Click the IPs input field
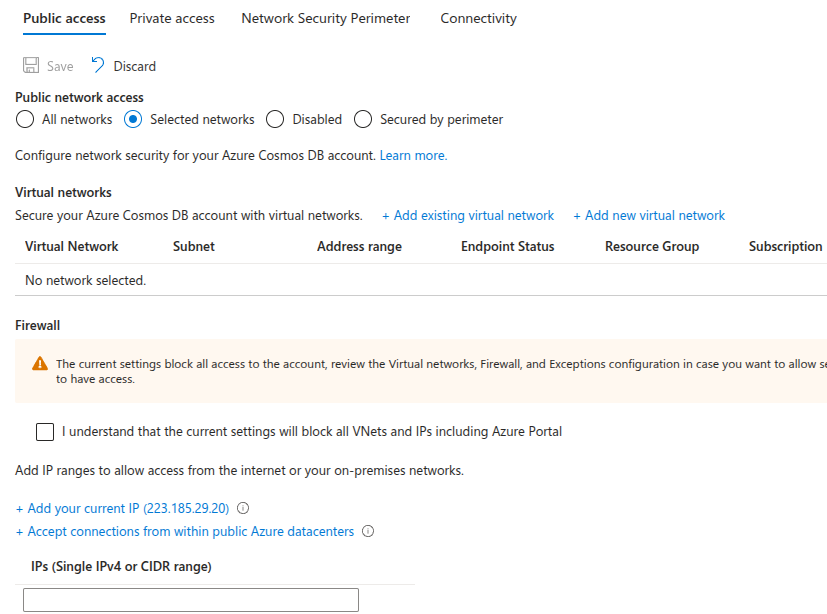The width and height of the screenshot is (827, 614). [x=190, y=599]
